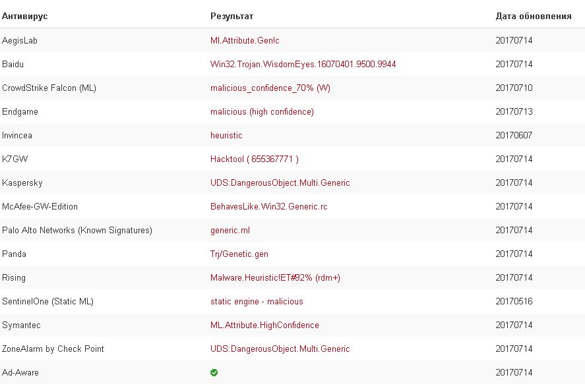Viewport: 585px width, 392px height.
Task: Click the malicious_confidence_70% (W) result
Action: [270, 88]
